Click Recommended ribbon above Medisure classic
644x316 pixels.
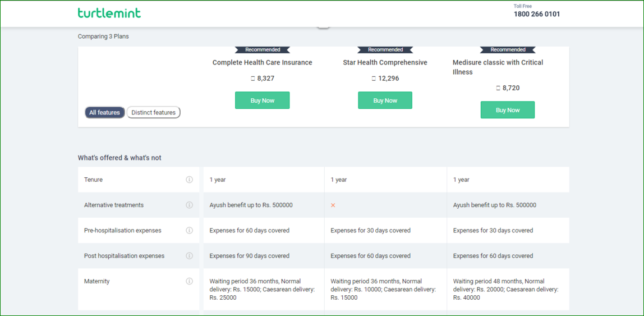(x=508, y=50)
